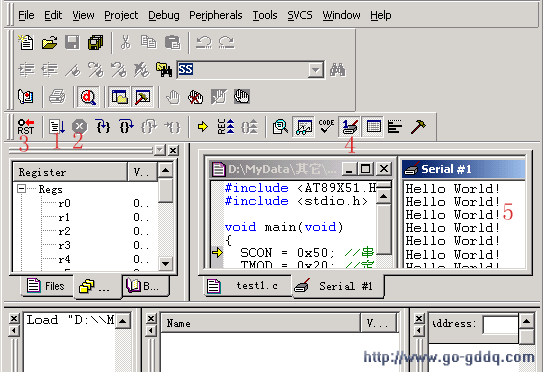The height and width of the screenshot is (372, 543).
Task: Step into with the first braces icon
Action: tap(103, 126)
